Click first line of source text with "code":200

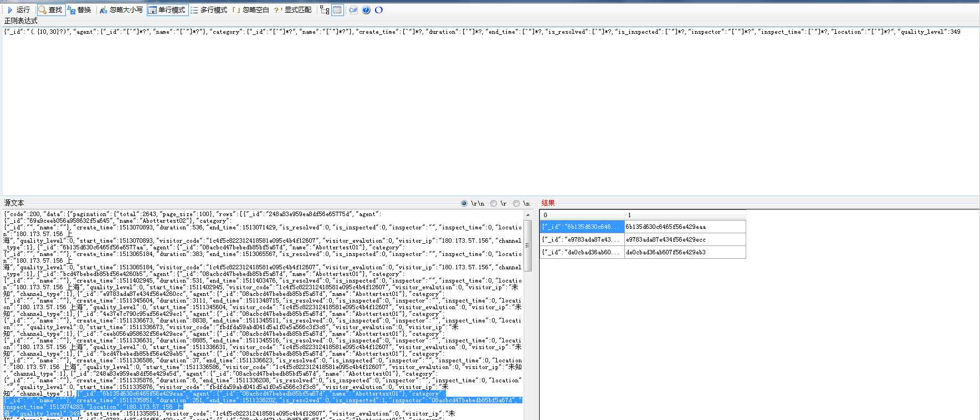(x=193, y=214)
